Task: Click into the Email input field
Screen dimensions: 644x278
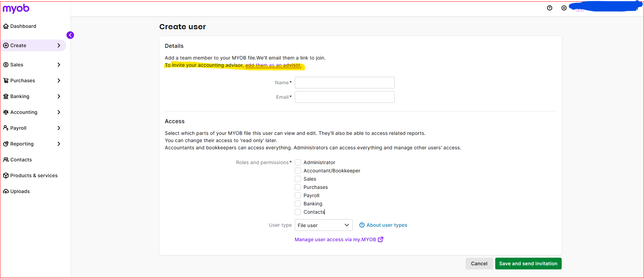Action: pos(345,97)
